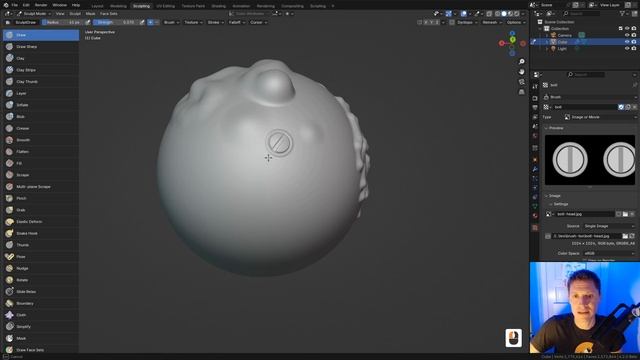Toggle fake user shield for bolt texture
The height and width of the screenshot is (360, 640).
point(621,107)
